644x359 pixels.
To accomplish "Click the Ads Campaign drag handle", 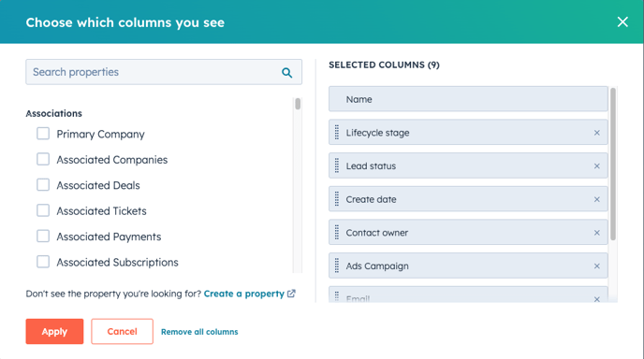I will coord(337,266).
